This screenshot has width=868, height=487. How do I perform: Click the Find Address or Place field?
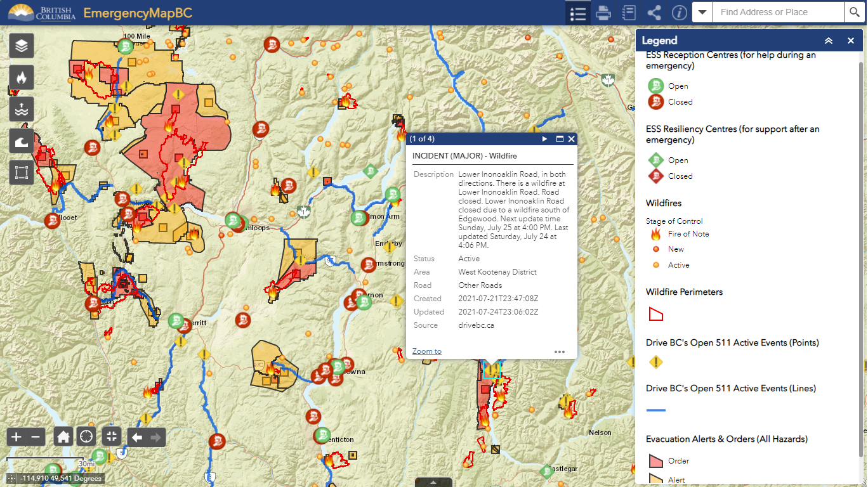click(x=777, y=12)
